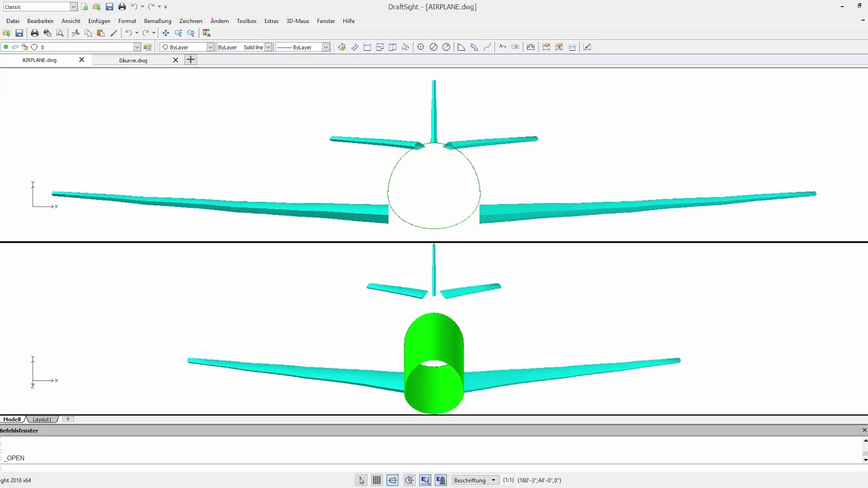This screenshot has height=488, width=868.
Task: Switch to the Eikurve.dwg tab
Action: tap(133, 60)
